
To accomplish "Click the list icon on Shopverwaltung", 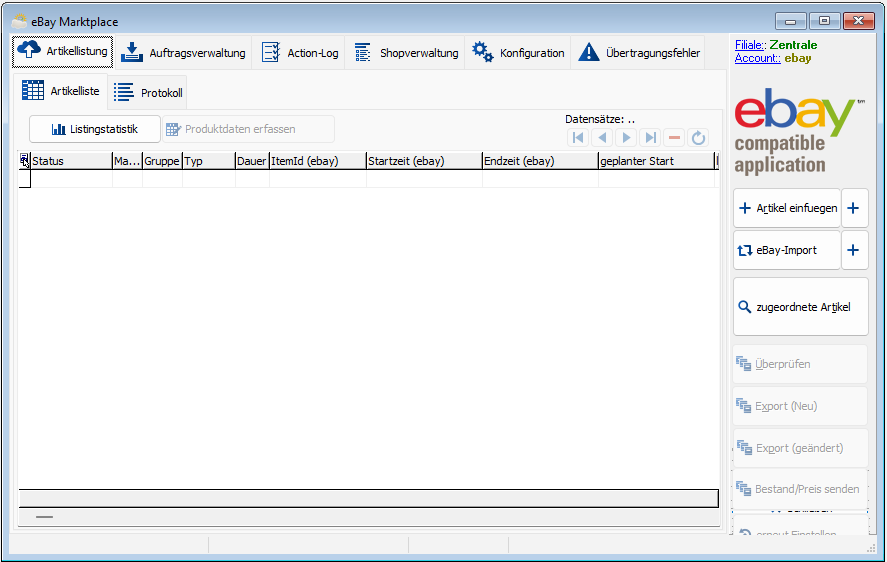I will pos(362,52).
